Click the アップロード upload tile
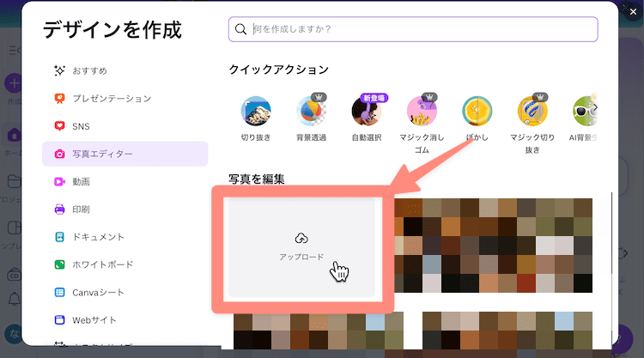Screen dimensions: 644x358 click(x=301, y=247)
